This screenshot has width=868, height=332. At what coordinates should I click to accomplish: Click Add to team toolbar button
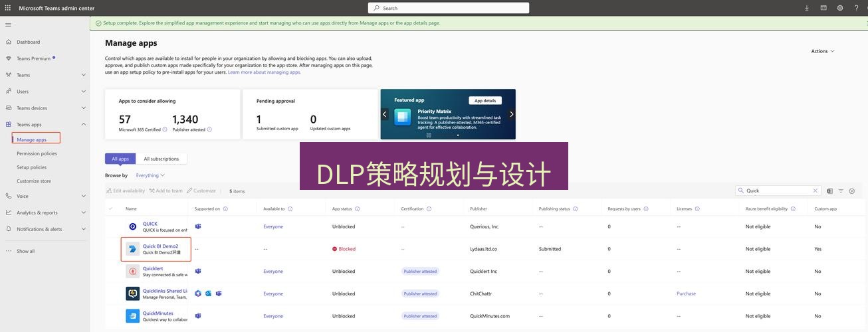click(165, 191)
